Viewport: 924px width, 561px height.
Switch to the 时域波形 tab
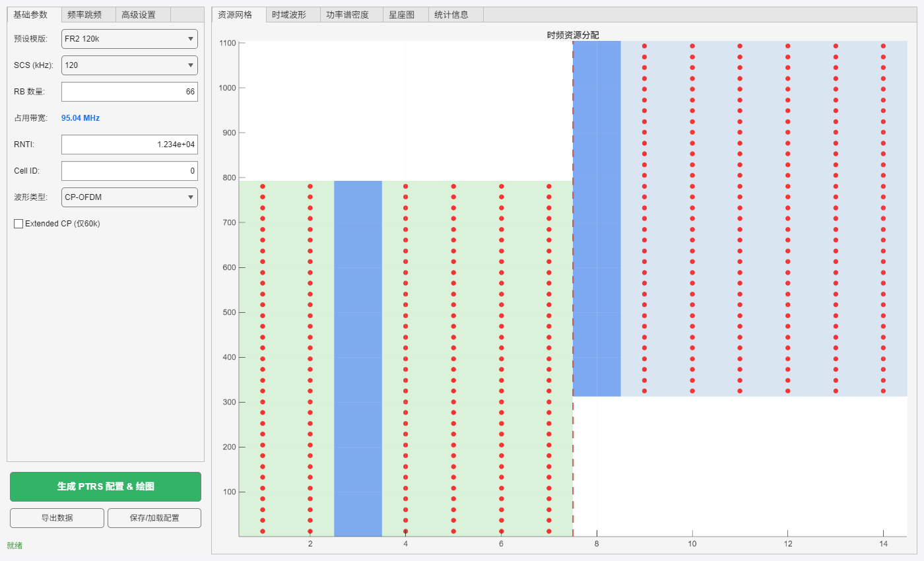point(293,15)
